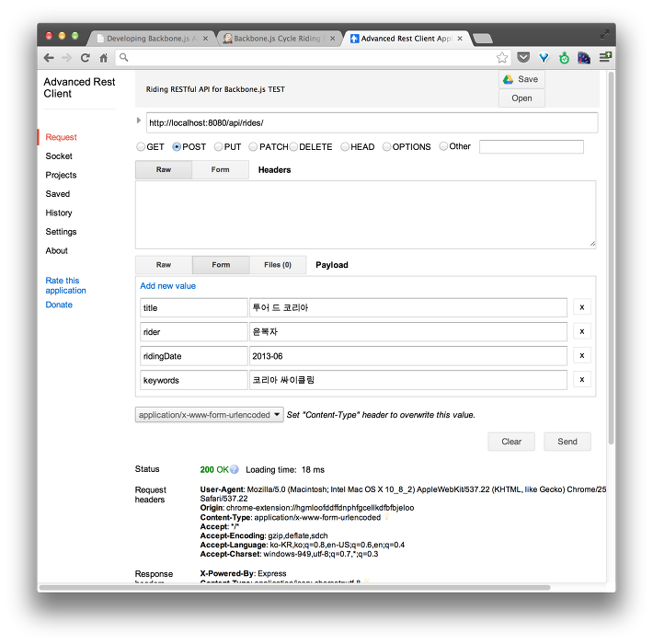Open the Files (0) payload tab
The width and height of the screenshot is (653, 644).
tap(278, 265)
